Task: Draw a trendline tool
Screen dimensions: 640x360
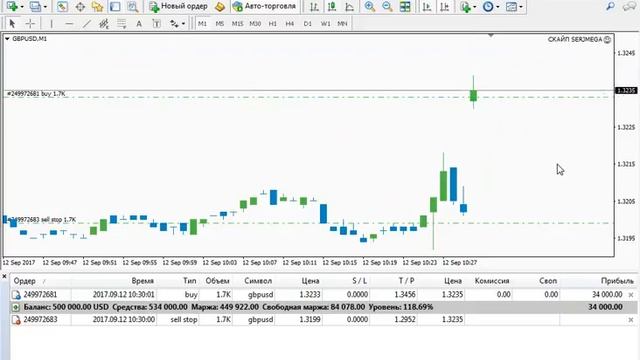Action: [x=87, y=24]
